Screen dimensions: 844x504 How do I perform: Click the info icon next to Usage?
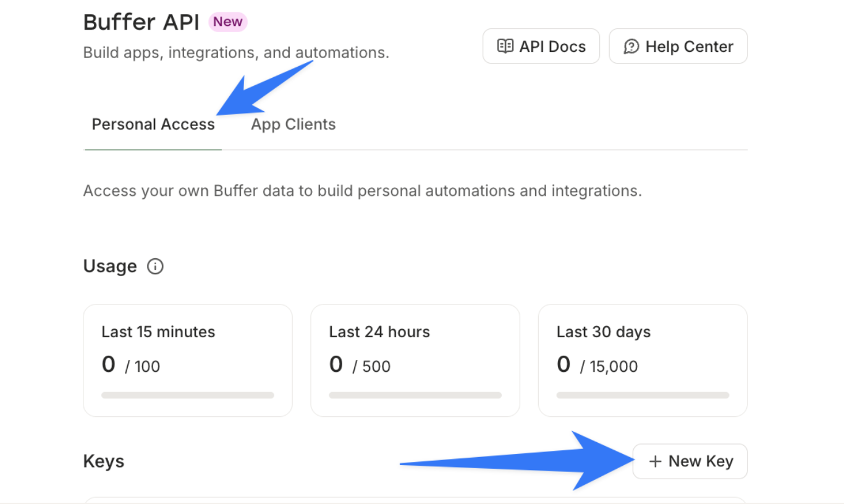tap(155, 266)
